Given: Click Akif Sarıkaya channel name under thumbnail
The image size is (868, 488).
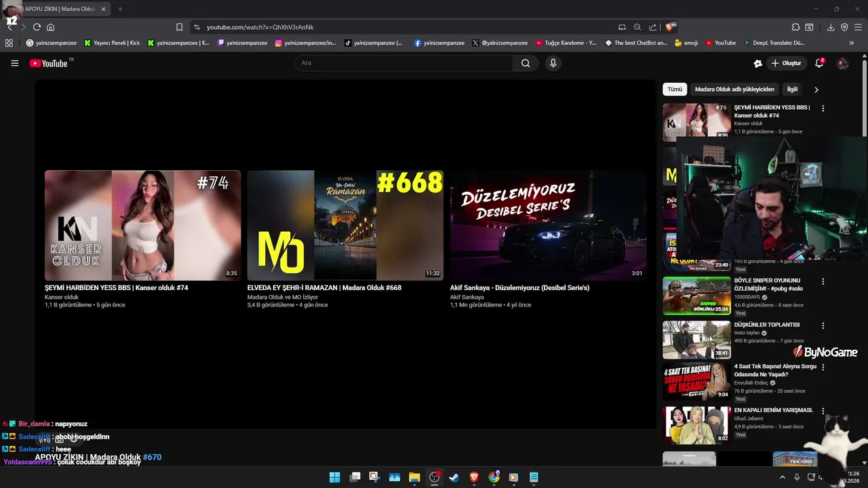Looking at the screenshot, I should 467,297.
